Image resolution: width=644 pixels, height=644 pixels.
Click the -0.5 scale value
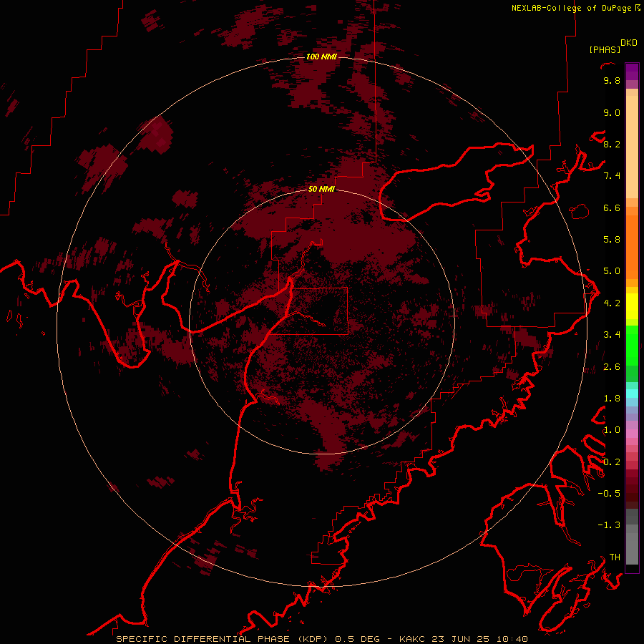click(609, 494)
